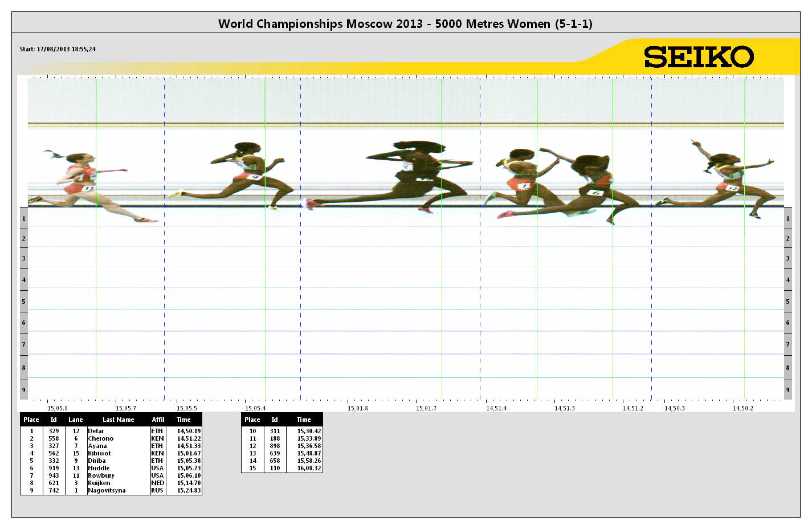Select the 15,01.7 time axis marker

pos(426,408)
